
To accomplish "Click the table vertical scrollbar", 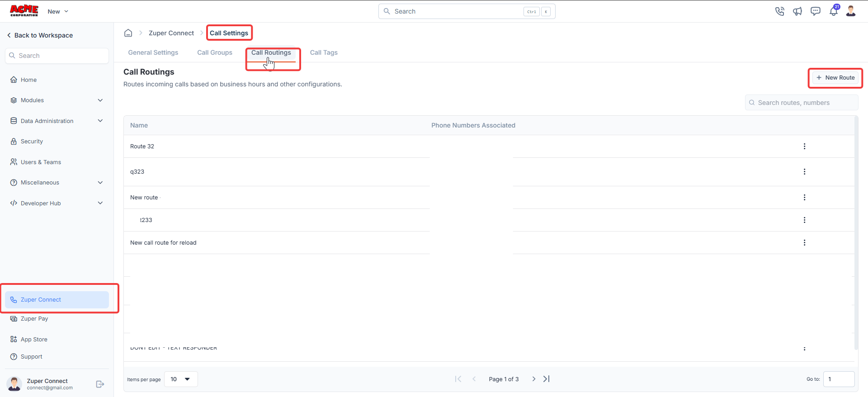I will point(856,233).
